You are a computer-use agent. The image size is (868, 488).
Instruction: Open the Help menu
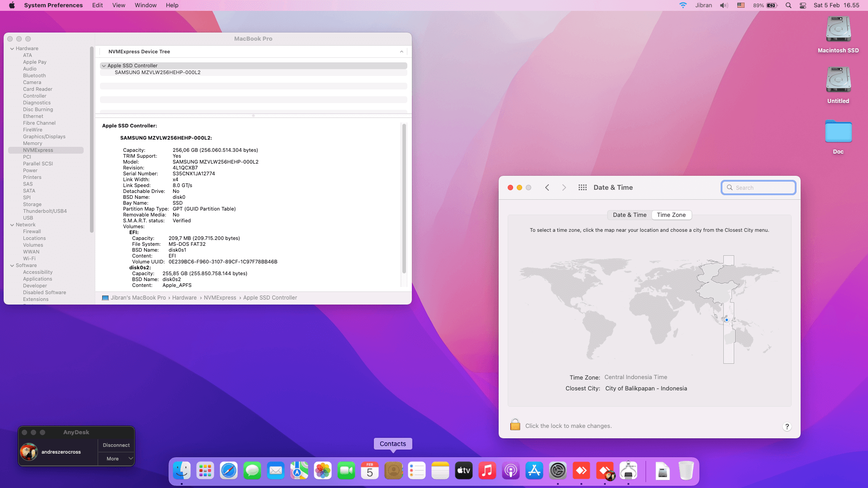tap(172, 5)
